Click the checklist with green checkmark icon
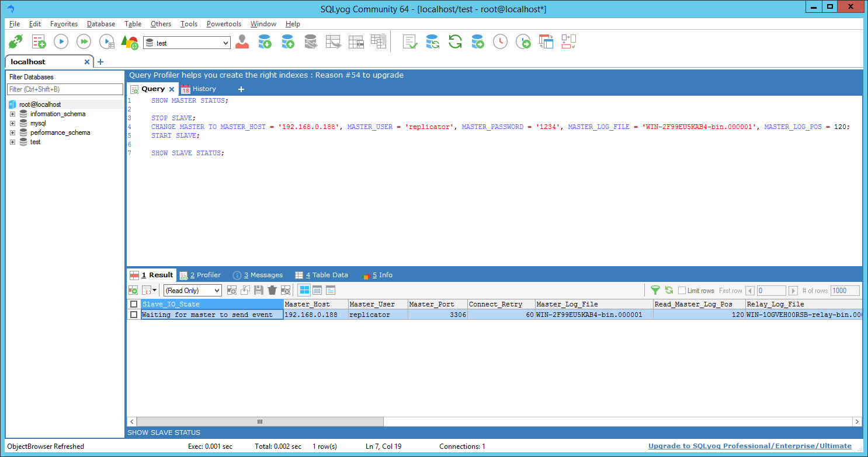The width and height of the screenshot is (868, 457). pos(410,42)
